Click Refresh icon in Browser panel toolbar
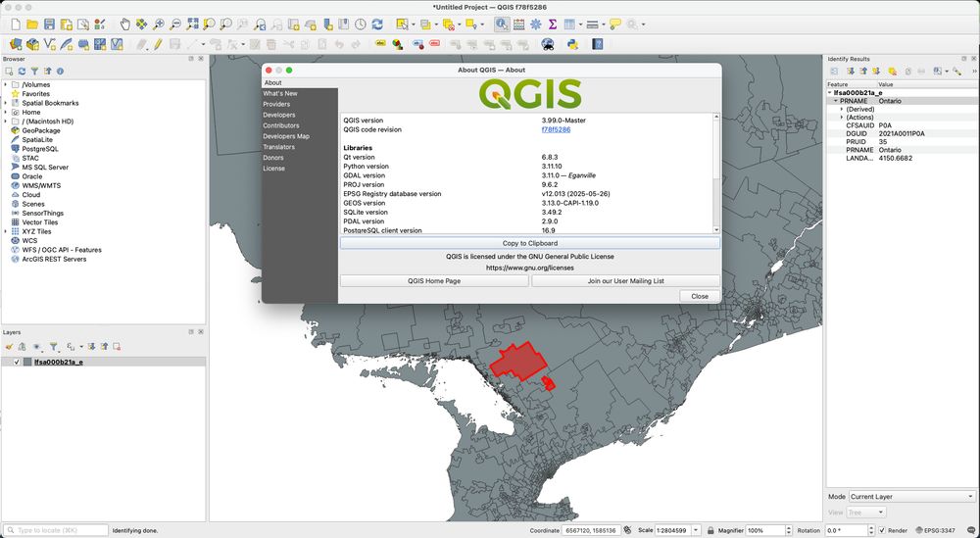Screen dimensions: 980x538 click(22, 72)
